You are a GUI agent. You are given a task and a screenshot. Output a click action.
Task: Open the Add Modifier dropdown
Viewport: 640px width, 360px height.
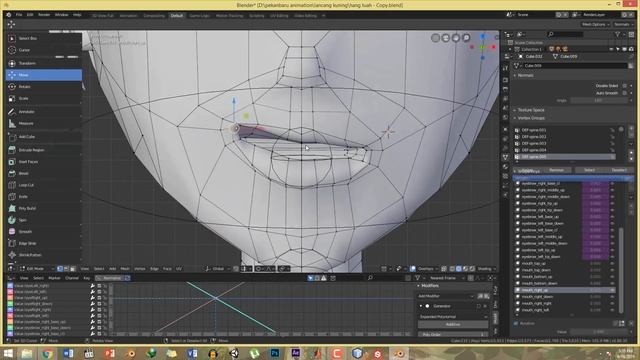[x=446, y=296]
